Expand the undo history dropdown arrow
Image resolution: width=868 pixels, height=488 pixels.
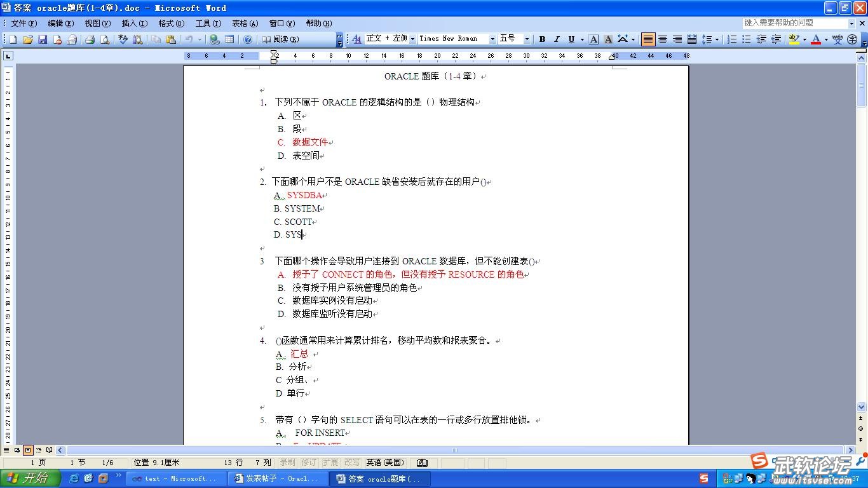point(199,39)
